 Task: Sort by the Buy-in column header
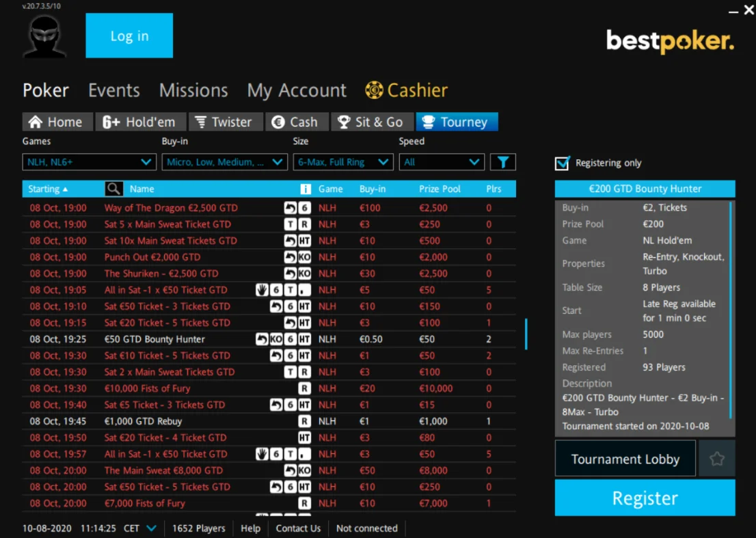(373, 189)
